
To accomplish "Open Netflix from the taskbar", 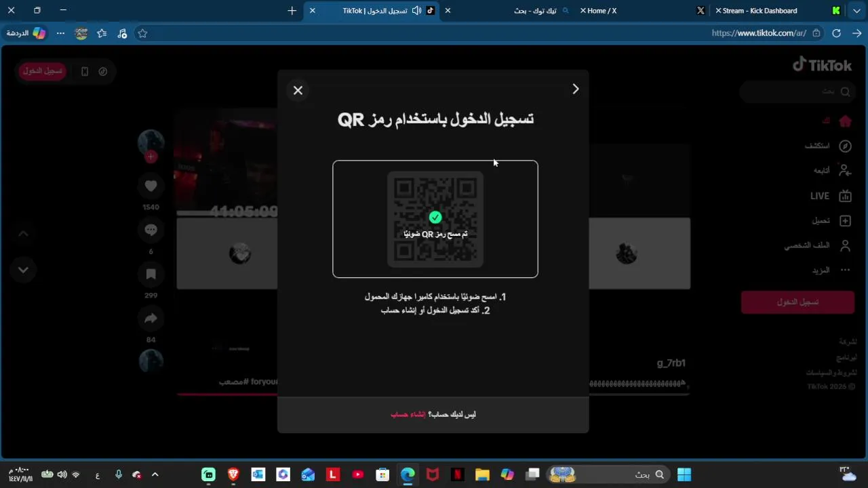I will (x=457, y=474).
